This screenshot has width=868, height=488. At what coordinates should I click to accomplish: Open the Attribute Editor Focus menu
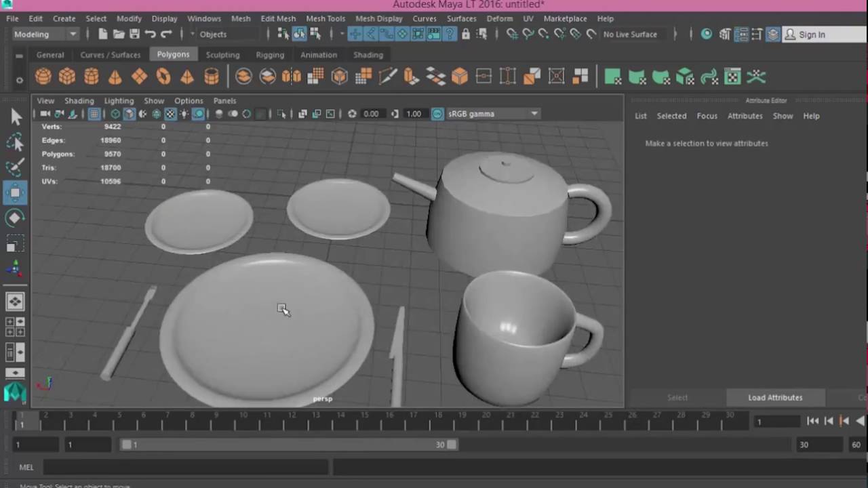pyautogui.click(x=707, y=116)
